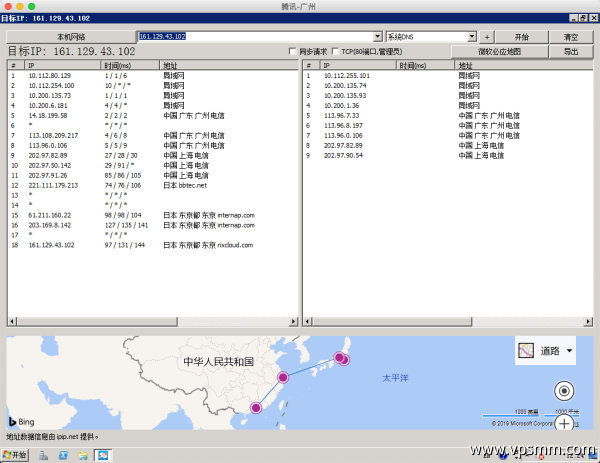This screenshot has width=600, height=463.
Task: Sort right table by 时间(ms) column header
Action: [x=425, y=65]
